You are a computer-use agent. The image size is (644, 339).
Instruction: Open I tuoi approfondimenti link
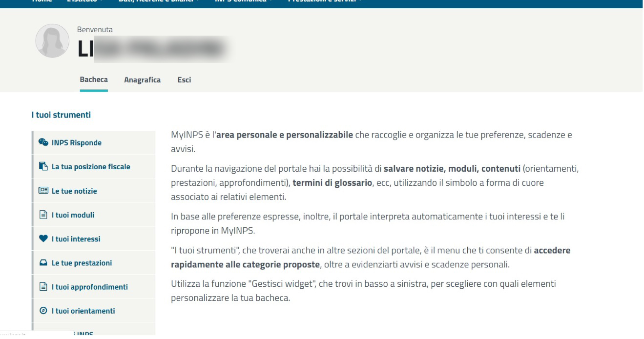coord(90,287)
